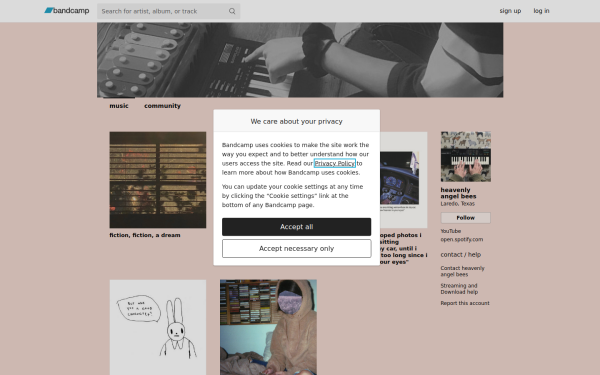Open the open.spotify.com link
The height and width of the screenshot is (375, 600).
461,240
